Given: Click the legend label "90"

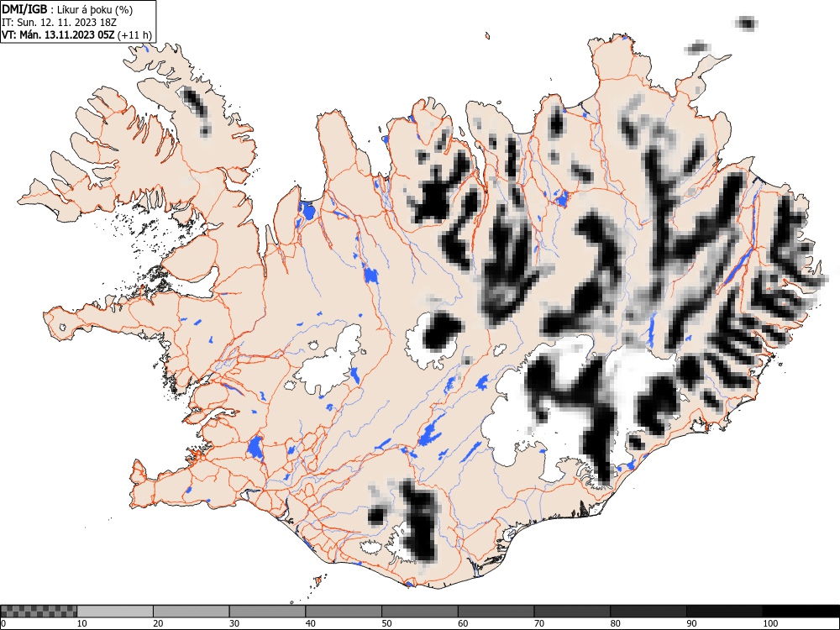Looking at the screenshot, I should 691,623.
